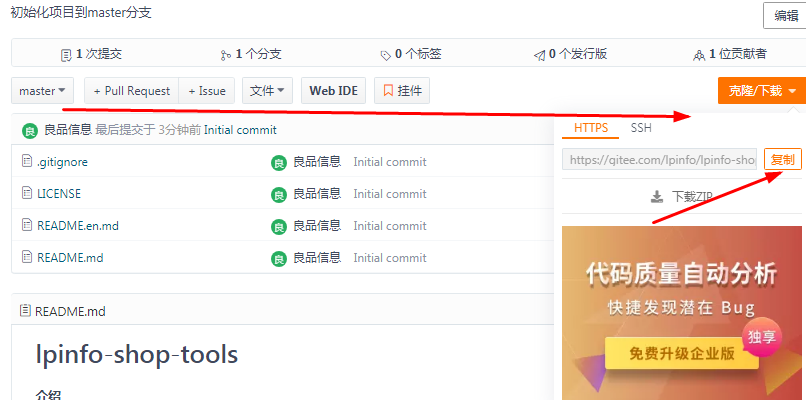This screenshot has height=400, width=806.
Task: Click file icon next to LICENSE
Action: [27, 193]
